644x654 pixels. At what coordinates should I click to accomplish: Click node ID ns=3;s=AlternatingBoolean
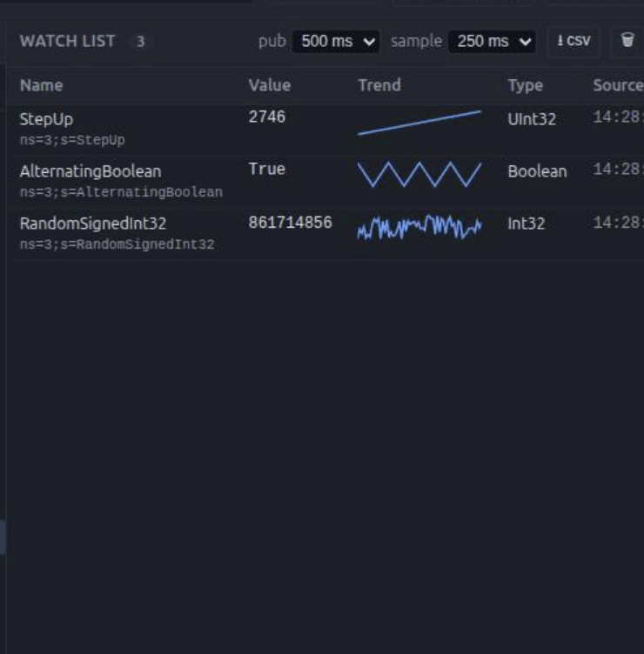click(121, 192)
